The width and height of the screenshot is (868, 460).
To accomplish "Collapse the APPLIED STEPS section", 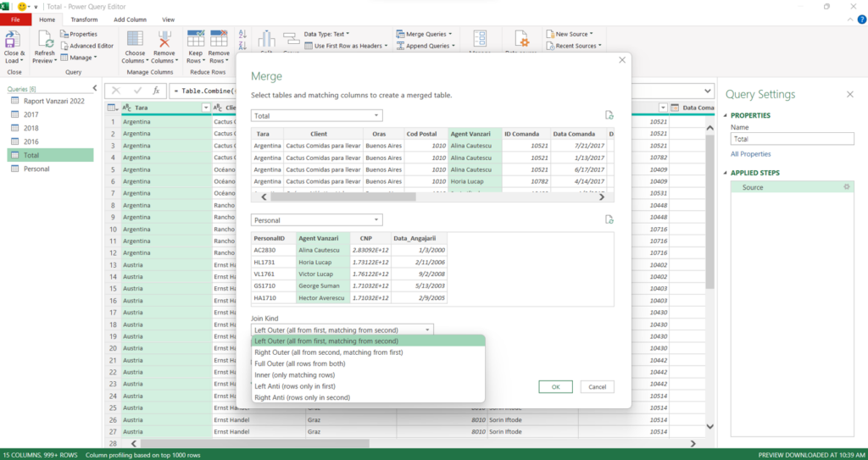I will (x=726, y=173).
